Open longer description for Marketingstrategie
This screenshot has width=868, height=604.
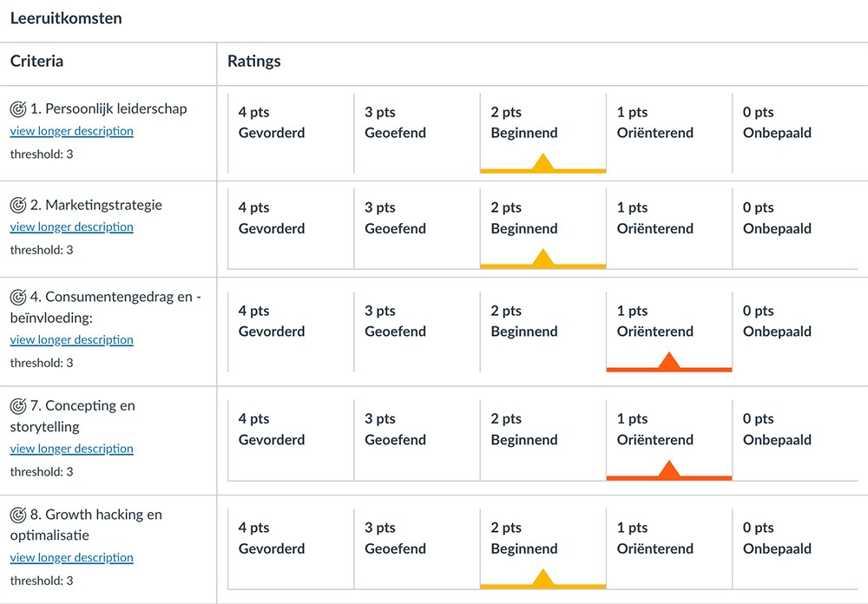tap(72, 226)
